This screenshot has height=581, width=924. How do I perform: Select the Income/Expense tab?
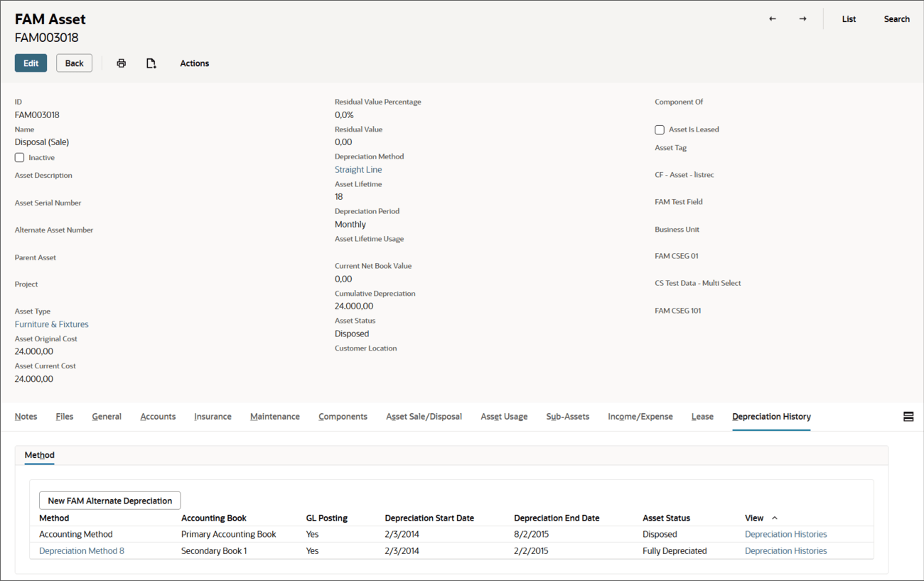640,416
